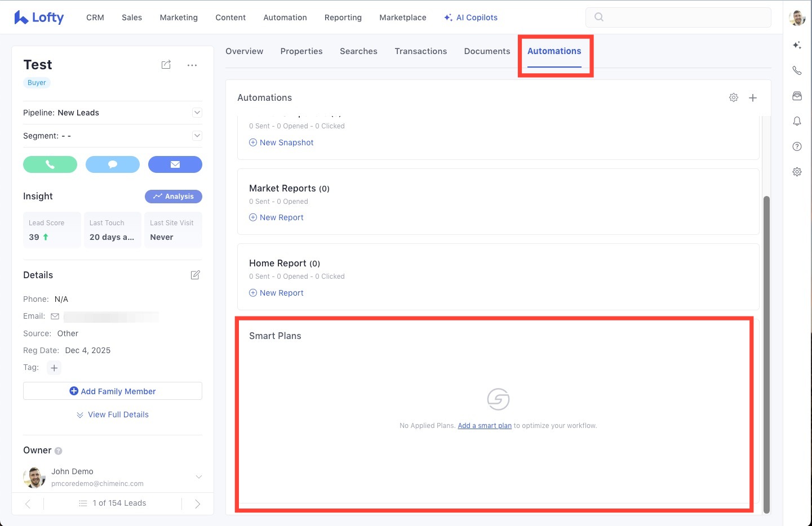This screenshot has height=526, width=812.
Task: Click the Automations panel vertical scrollbar
Action: (x=766, y=355)
